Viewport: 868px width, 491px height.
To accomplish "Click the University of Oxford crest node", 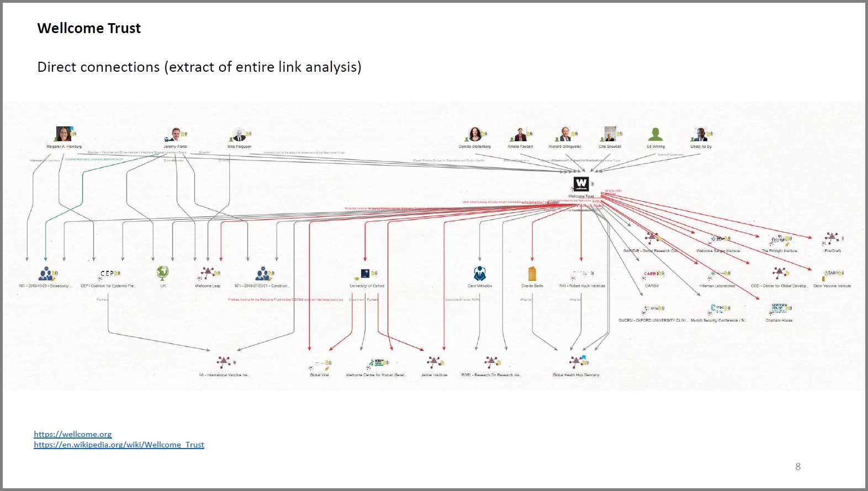I will tap(366, 274).
